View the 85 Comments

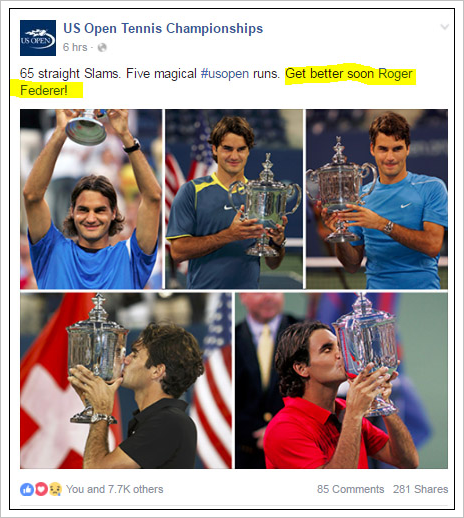350,489
